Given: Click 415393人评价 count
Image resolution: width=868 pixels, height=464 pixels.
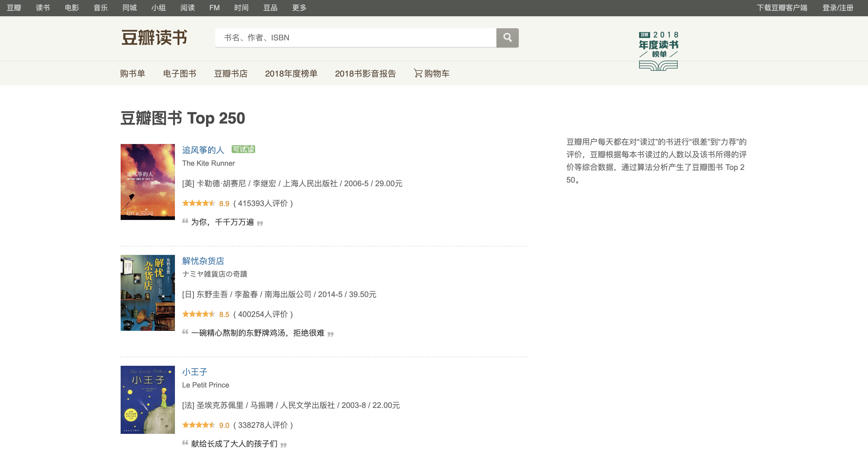Looking at the screenshot, I should (x=263, y=203).
